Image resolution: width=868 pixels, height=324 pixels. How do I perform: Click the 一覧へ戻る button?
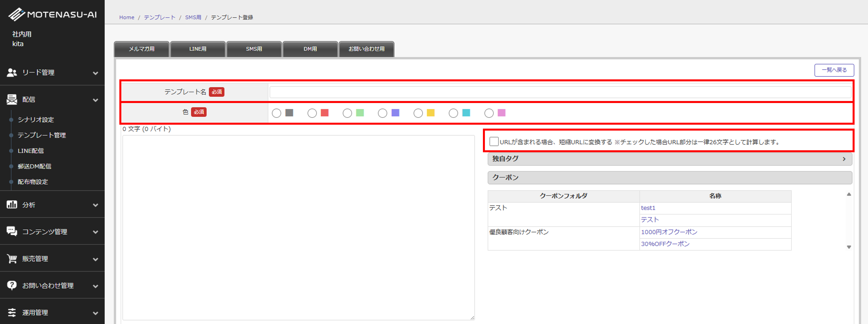coord(834,70)
